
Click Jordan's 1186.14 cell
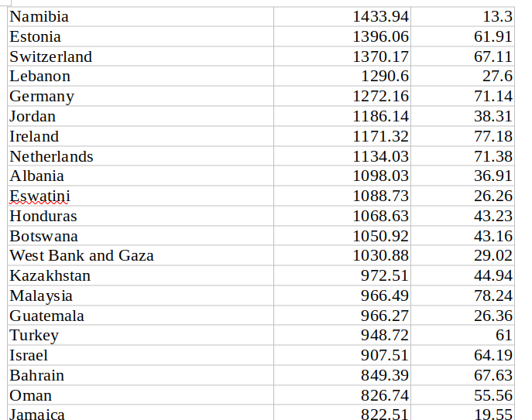(x=342, y=116)
